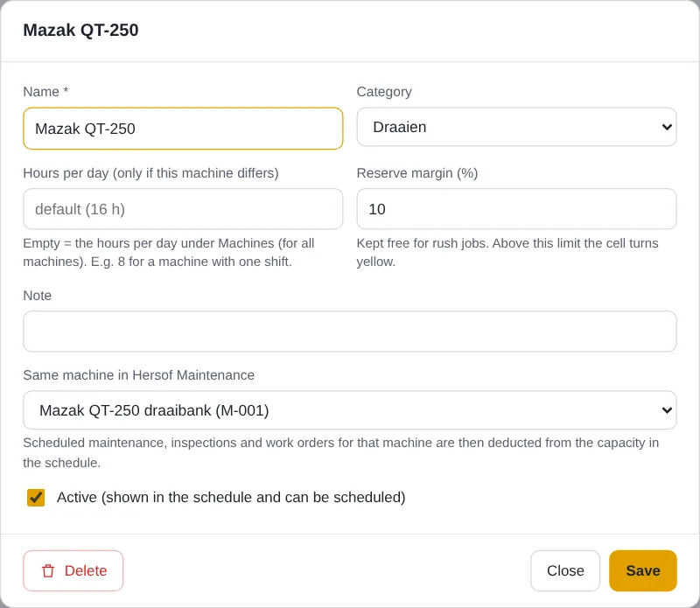
Task: Save the machine settings
Action: pyautogui.click(x=643, y=570)
